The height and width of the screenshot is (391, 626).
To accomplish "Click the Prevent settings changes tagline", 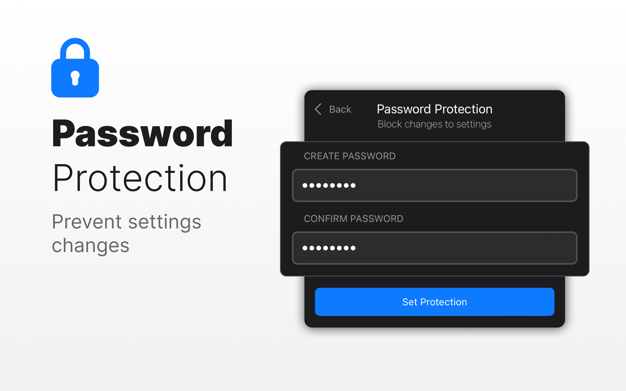I will coord(126,233).
